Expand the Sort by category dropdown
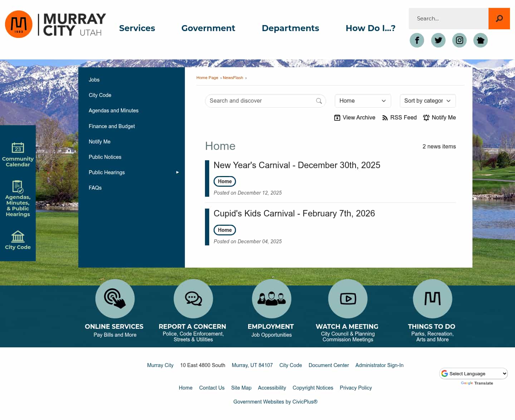 [427, 101]
